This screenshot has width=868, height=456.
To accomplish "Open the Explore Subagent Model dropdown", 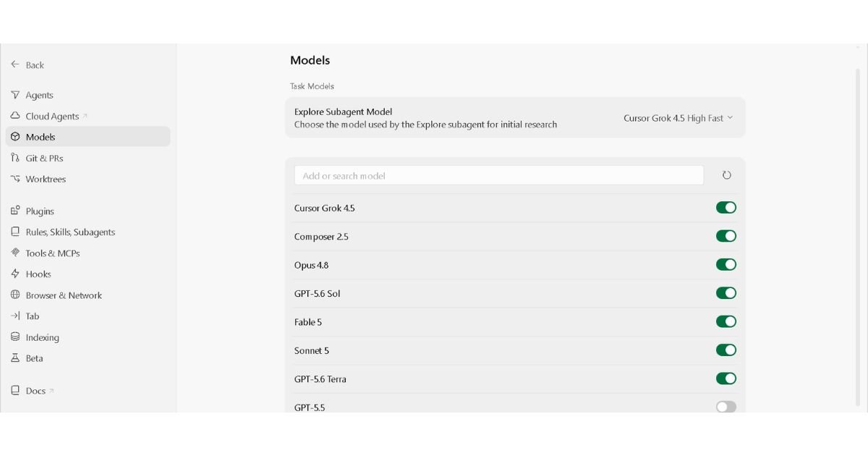I will point(678,118).
